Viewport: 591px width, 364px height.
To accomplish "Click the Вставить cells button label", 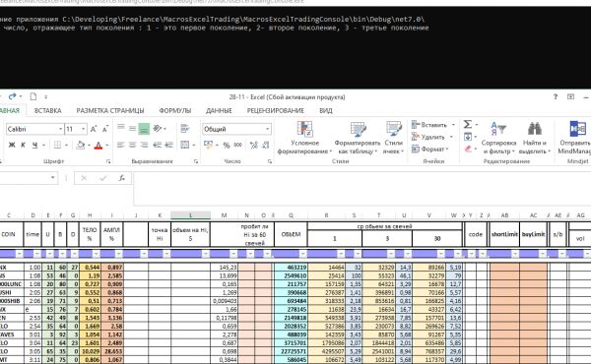I will [433, 125].
